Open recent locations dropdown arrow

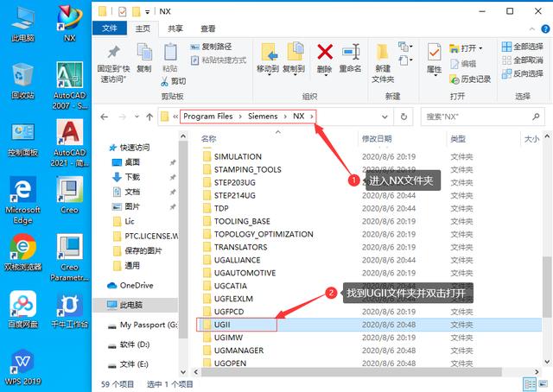coord(137,117)
